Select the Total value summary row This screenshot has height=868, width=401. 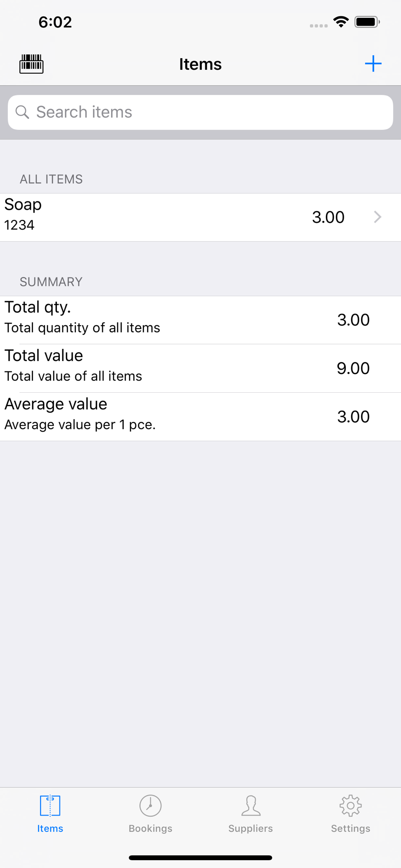pos(200,368)
